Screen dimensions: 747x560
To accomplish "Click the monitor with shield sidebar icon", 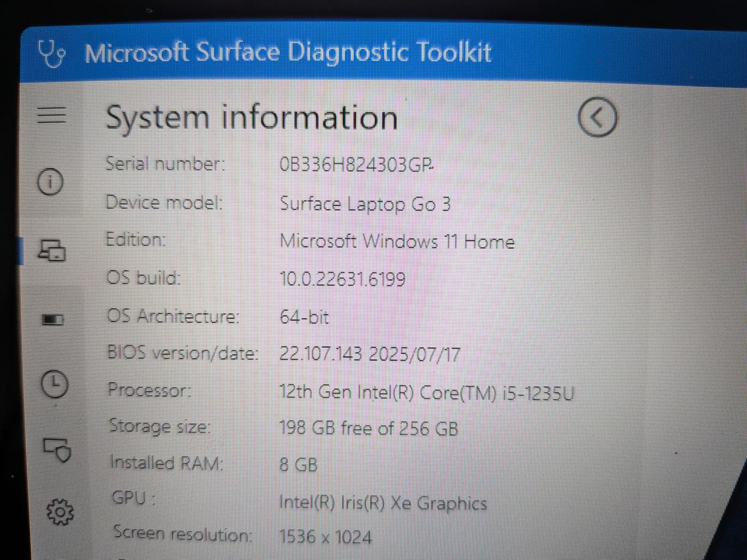I will coord(57,450).
